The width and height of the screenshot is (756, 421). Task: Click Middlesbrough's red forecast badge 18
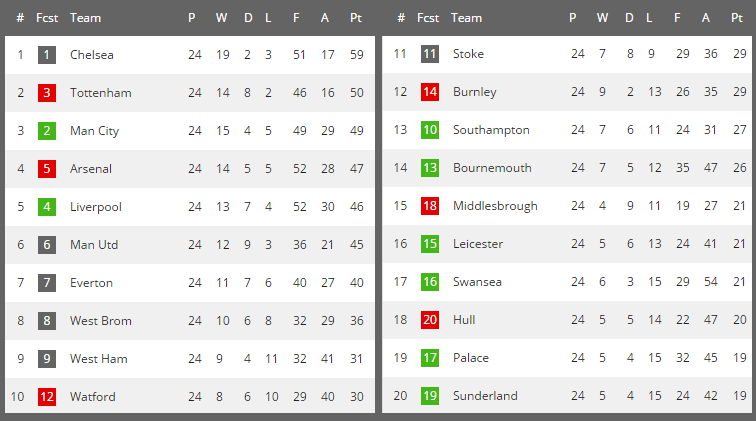430,206
